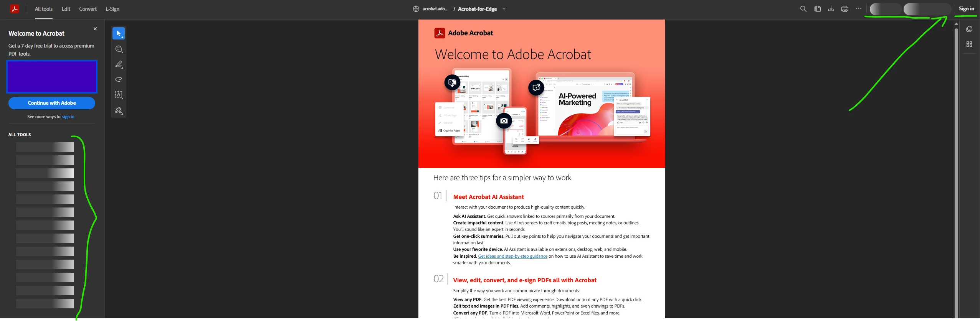Open the E-Sign tab

pyautogui.click(x=112, y=9)
